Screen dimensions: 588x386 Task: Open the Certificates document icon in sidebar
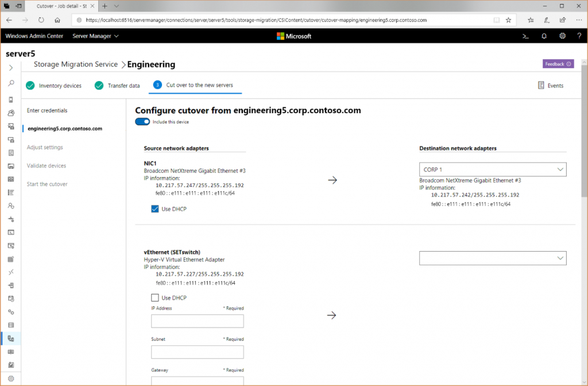(11, 153)
